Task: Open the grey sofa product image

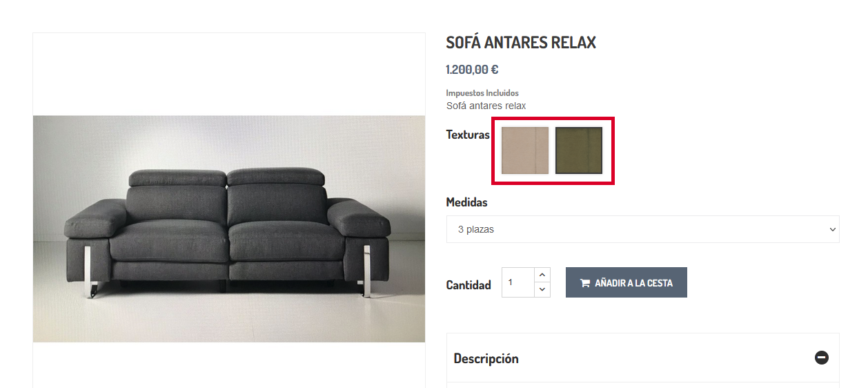Action: pyautogui.click(x=229, y=229)
